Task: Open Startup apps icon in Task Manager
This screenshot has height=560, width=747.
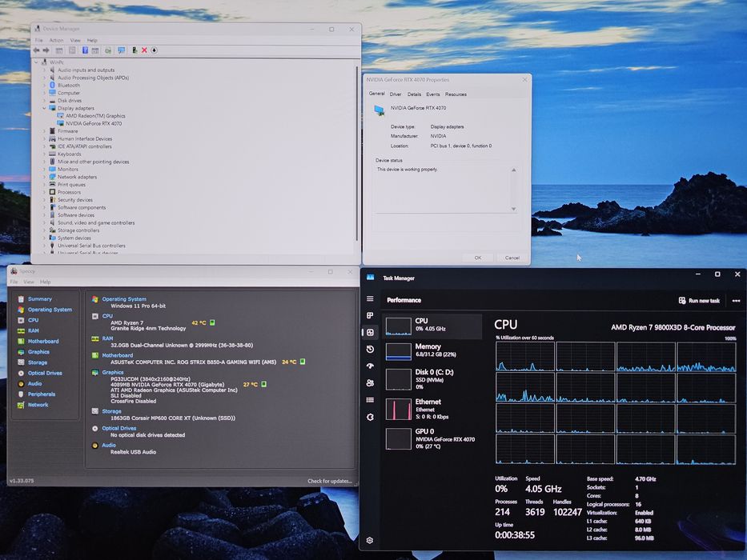Action: pos(370,366)
